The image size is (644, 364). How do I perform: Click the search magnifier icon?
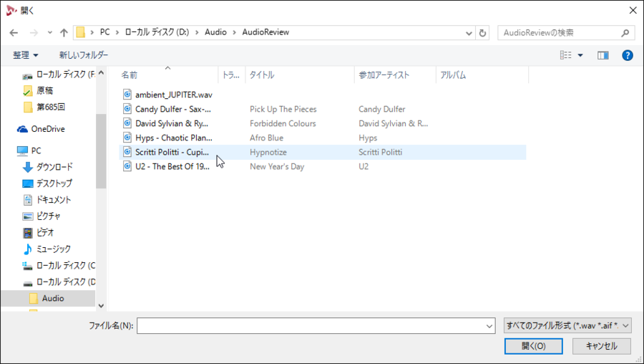point(625,32)
